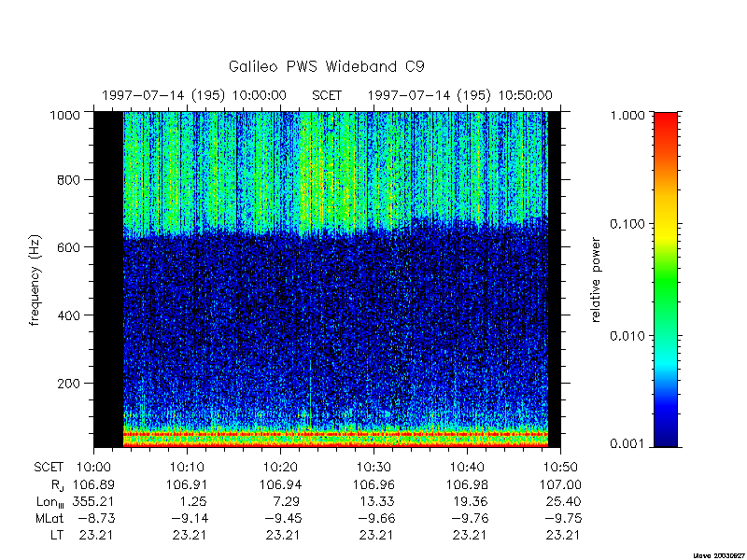The height and width of the screenshot is (560, 747).
Task: Select the RJ value 106.91
Action: [x=187, y=484]
